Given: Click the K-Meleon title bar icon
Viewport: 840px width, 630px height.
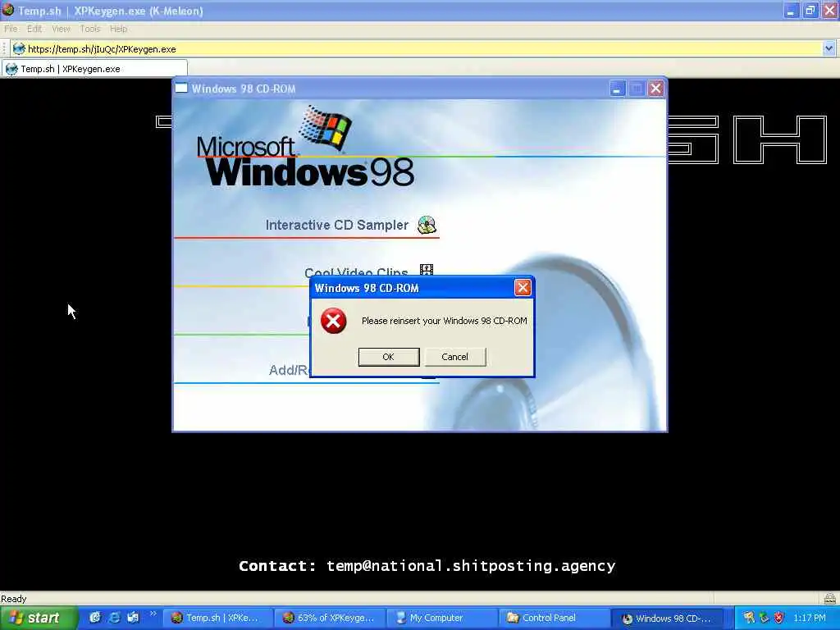Looking at the screenshot, I should pyautogui.click(x=8, y=10).
